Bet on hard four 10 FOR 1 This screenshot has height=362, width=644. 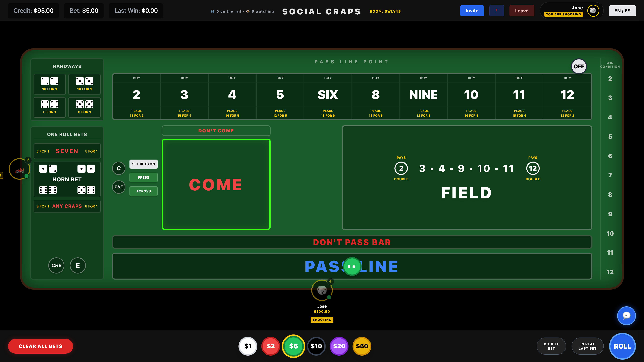49,84
